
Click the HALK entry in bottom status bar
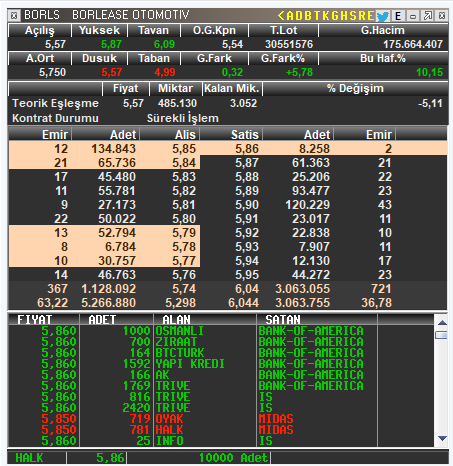tap(29, 458)
